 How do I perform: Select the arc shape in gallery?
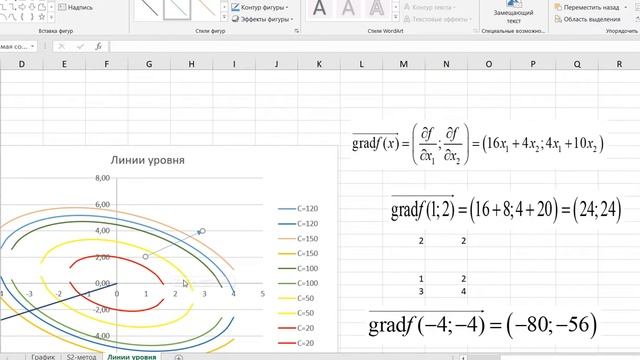tap(3, 17)
